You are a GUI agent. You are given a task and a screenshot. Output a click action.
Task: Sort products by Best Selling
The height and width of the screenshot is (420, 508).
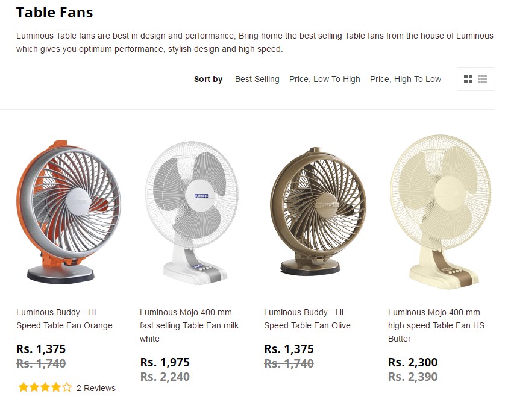click(257, 79)
